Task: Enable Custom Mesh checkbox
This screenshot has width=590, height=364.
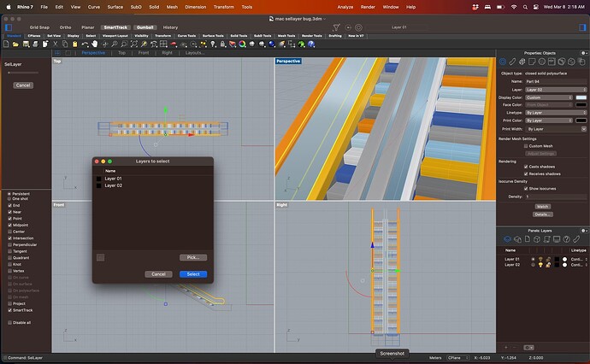Action: tap(526, 146)
